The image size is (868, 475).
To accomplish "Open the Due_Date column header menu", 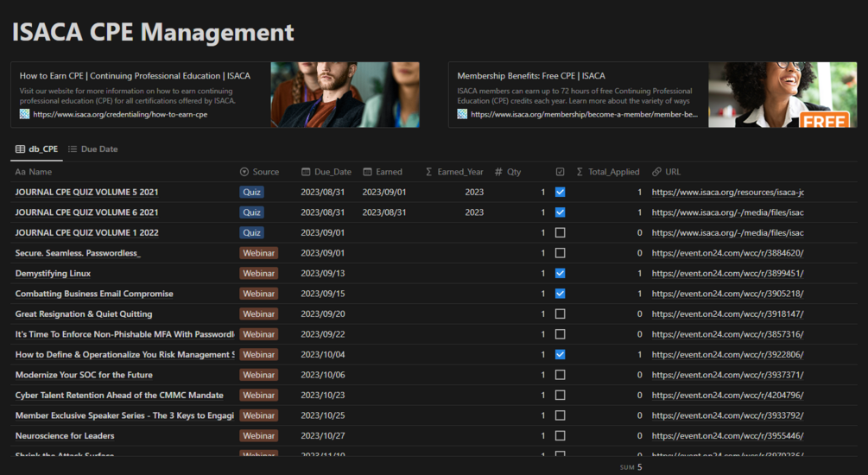I will click(326, 172).
